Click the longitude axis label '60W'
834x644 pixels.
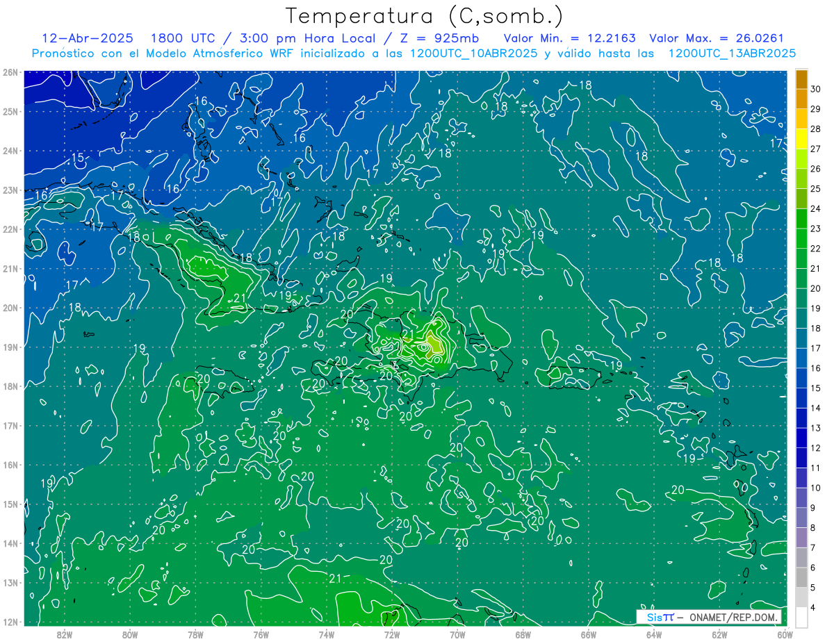coord(784,634)
